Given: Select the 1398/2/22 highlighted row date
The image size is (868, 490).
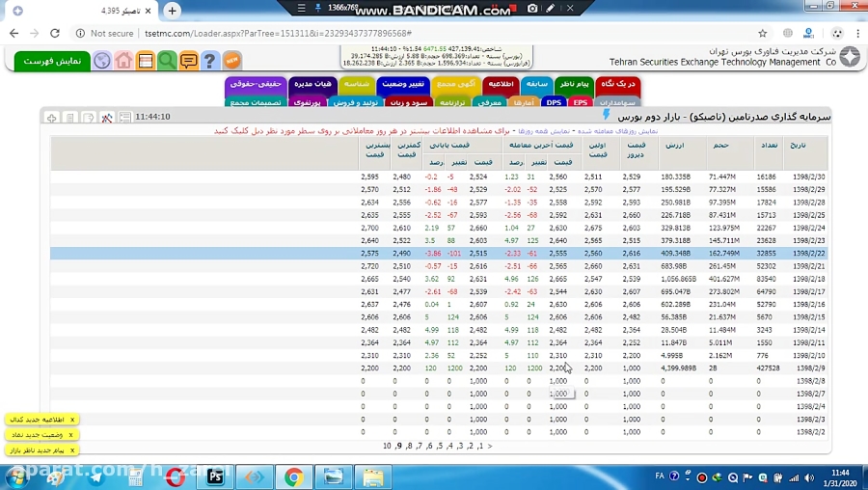Looking at the screenshot, I should (x=809, y=254).
